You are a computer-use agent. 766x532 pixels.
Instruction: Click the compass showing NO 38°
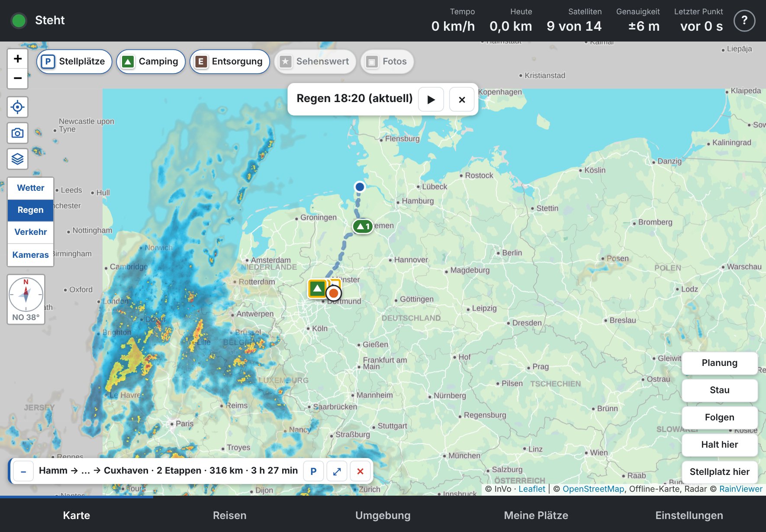[26, 299]
